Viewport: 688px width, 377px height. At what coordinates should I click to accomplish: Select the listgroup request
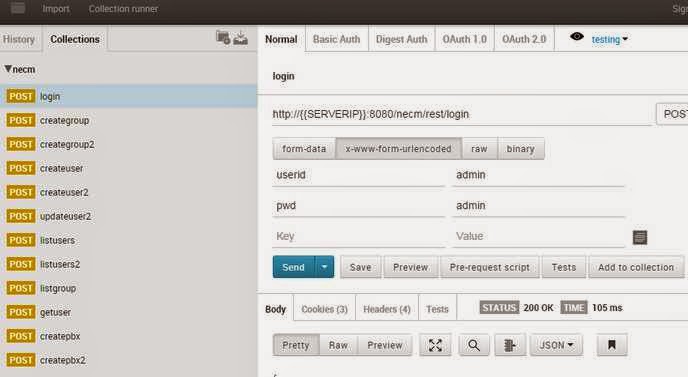[128, 288]
